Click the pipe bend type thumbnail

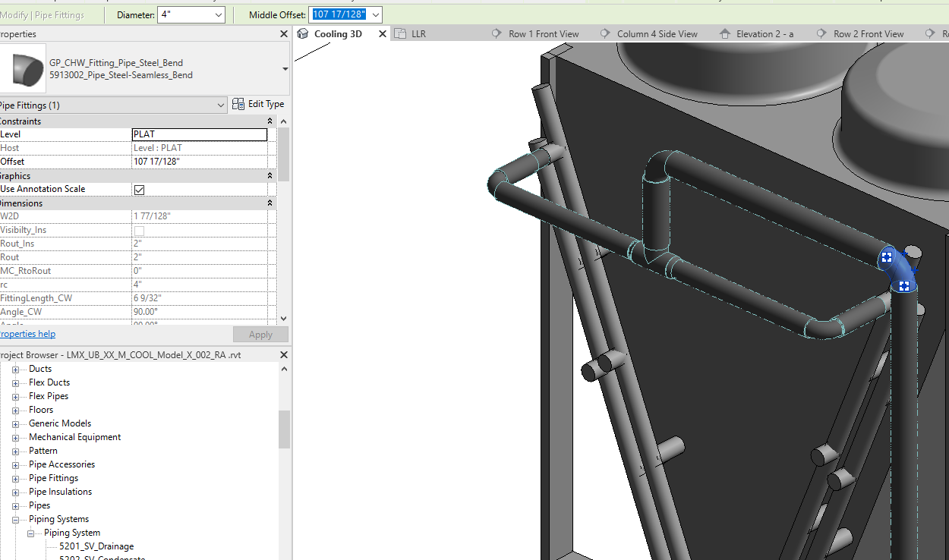[x=24, y=68]
